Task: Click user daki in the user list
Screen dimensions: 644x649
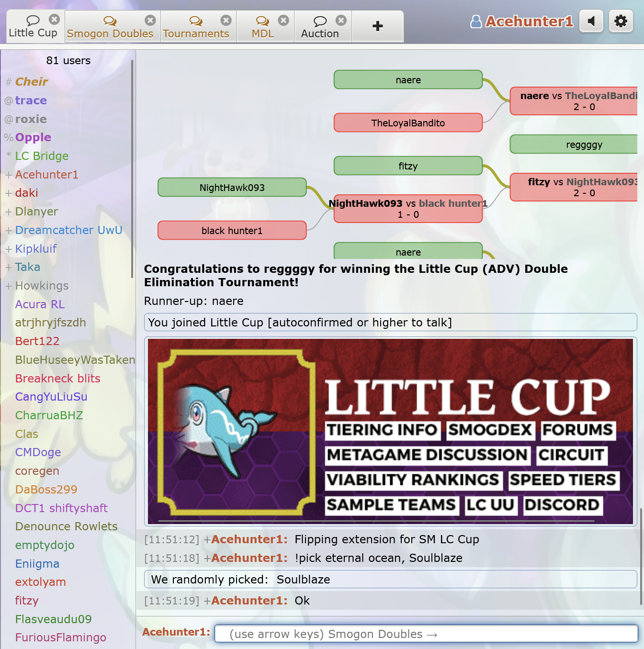Action: [x=26, y=193]
